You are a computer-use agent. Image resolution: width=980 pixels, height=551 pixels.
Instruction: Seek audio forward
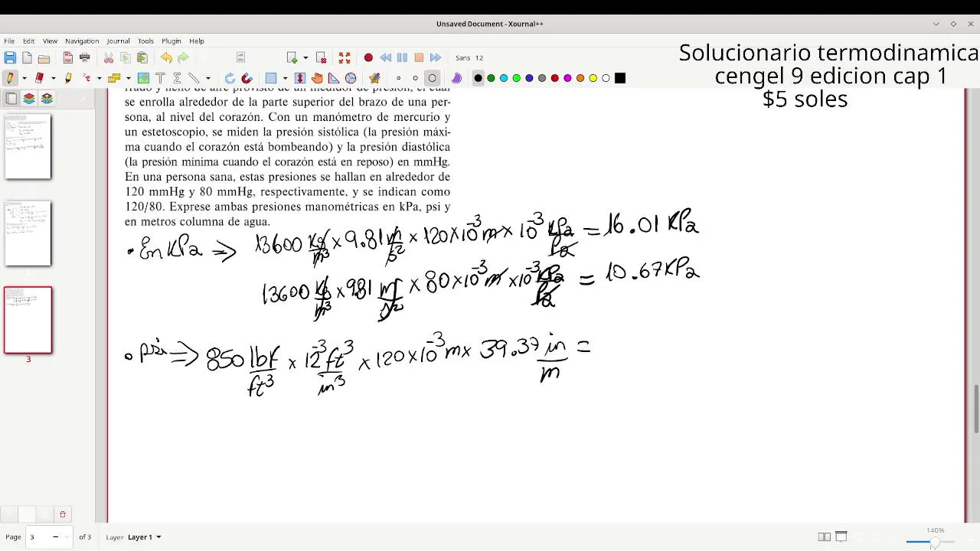[x=436, y=57]
